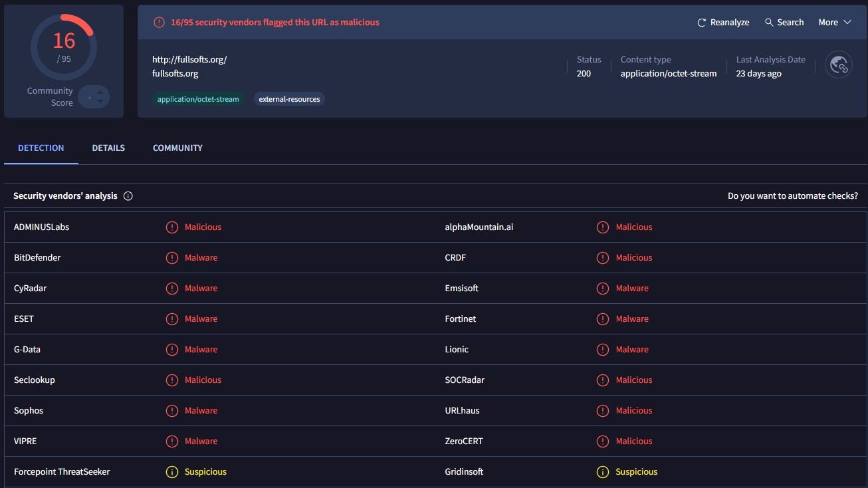
Task: Click the red alert icon for Lionic
Action: tap(603, 350)
